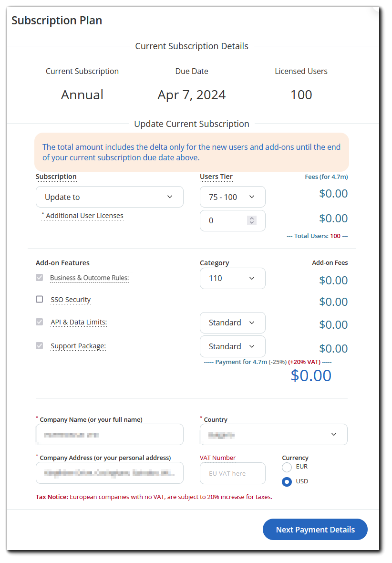Click the Company Name input field
392x563 pixels.
109,434
